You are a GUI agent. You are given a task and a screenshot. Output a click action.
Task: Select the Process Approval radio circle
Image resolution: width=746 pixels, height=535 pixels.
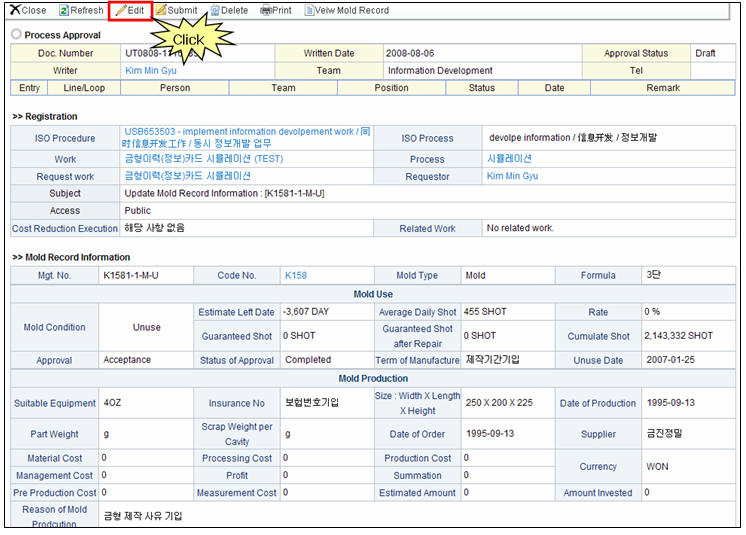click(x=16, y=35)
